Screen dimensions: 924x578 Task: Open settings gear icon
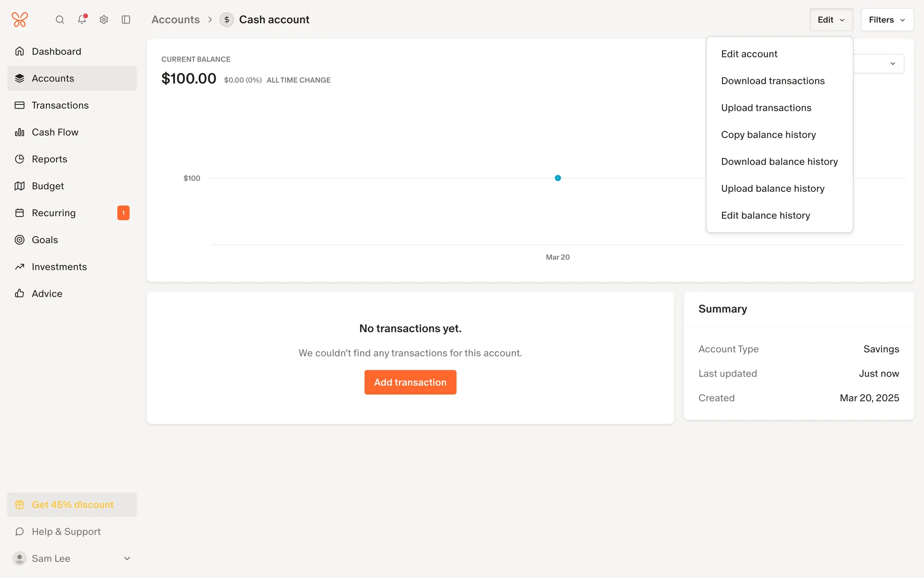tap(104, 20)
